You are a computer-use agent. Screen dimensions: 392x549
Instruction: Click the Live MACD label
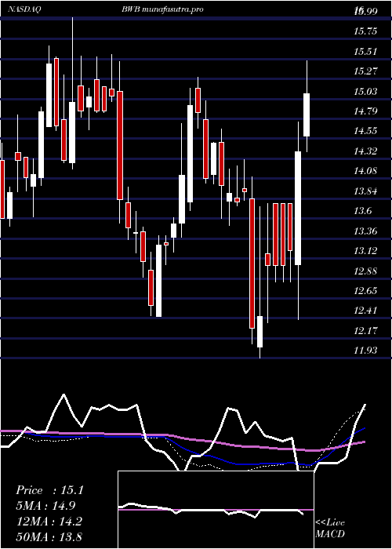coord(330,529)
